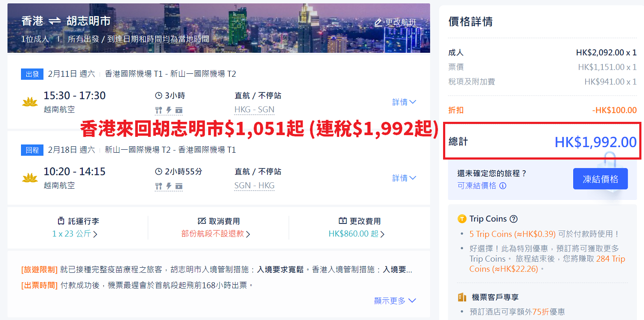The width and height of the screenshot is (644, 320).
Task: Click the question mark icon beside Trip Coins
Action: [x=513, y=219]
